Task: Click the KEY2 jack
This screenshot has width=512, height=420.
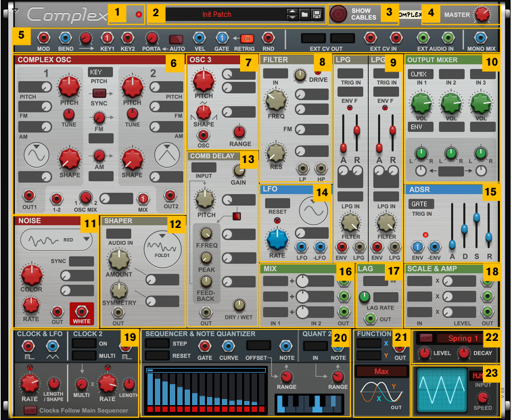Action: (x=127, y=38)
